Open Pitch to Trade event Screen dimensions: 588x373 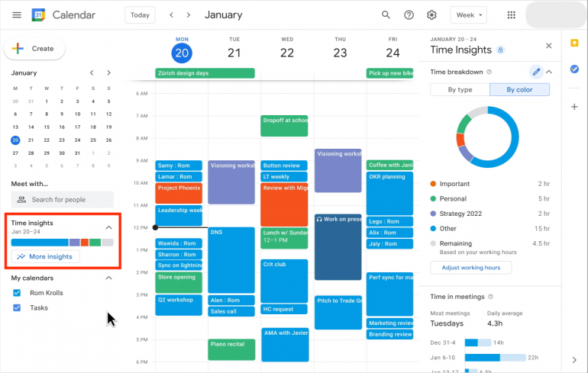point(338,313)
